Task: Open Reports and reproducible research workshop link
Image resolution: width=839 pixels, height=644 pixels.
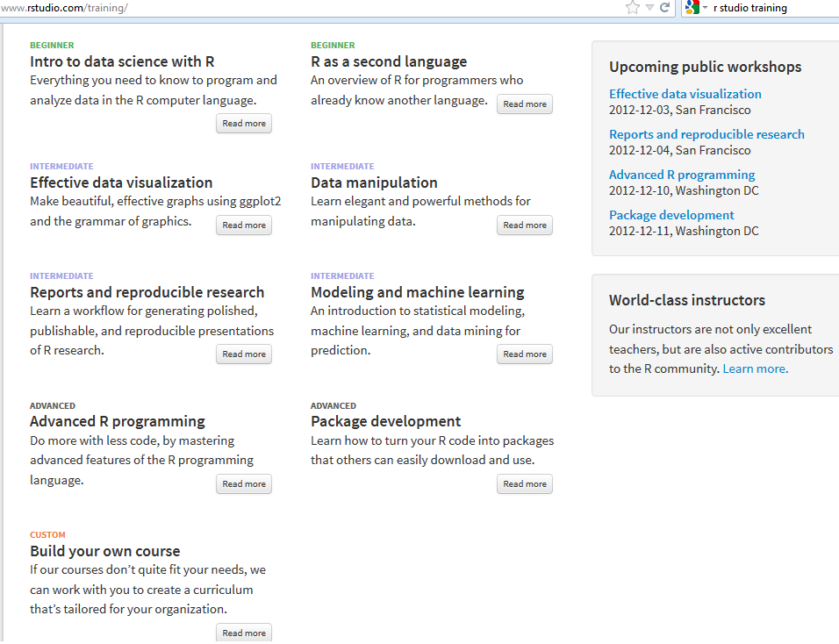Action: pyautogui.click(x=706, y=134)
